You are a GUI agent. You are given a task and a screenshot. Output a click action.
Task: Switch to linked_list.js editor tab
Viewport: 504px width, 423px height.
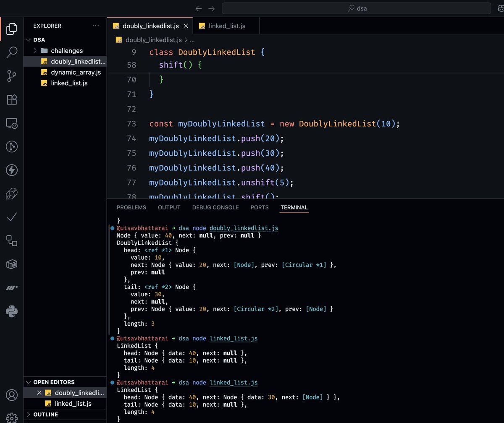226,26
